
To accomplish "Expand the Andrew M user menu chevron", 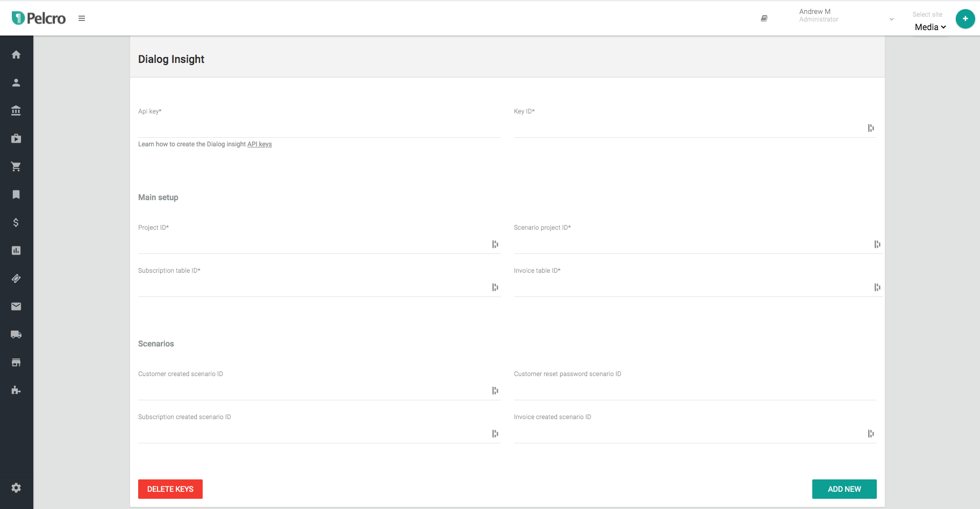I will [891, 19].
